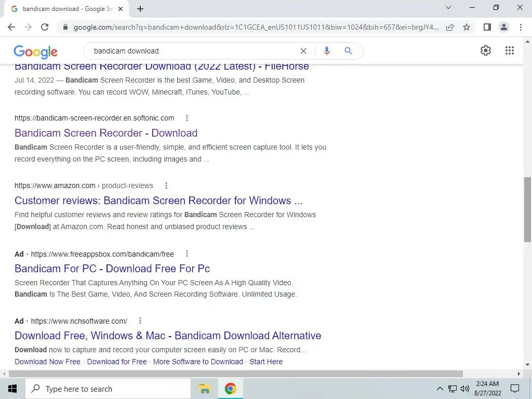Click inside the bandicam download search field

(x=193, y=51)
